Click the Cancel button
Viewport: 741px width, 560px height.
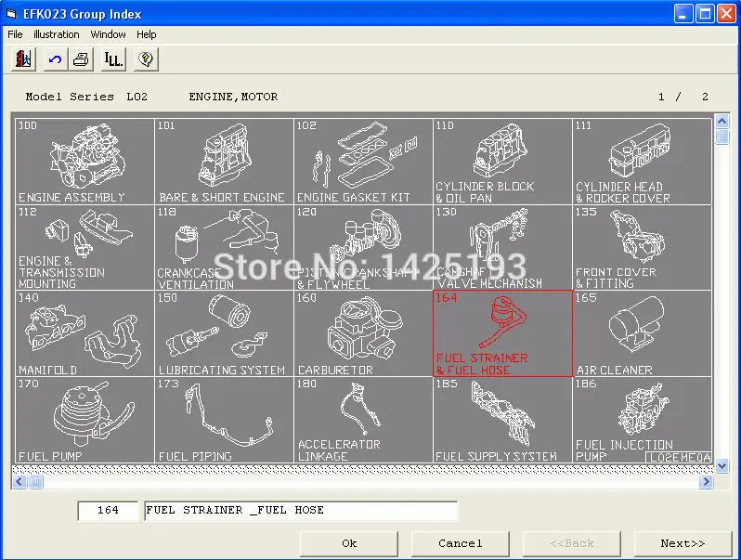(461, 543)
